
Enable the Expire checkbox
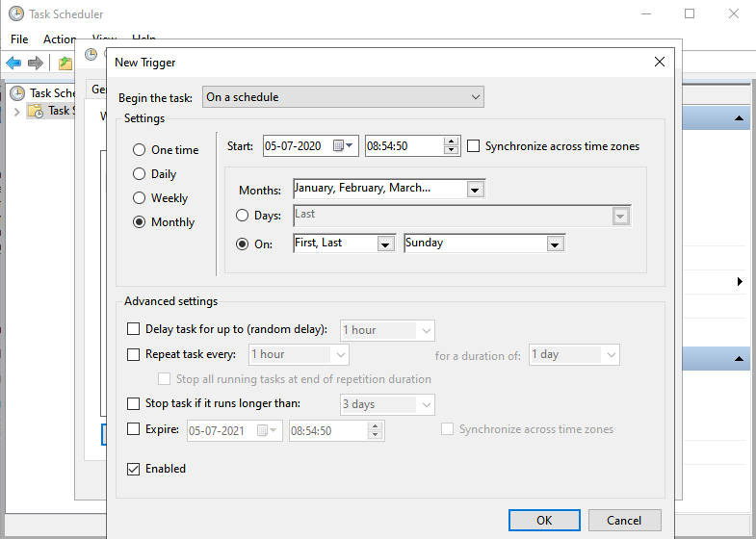[134, 429]
